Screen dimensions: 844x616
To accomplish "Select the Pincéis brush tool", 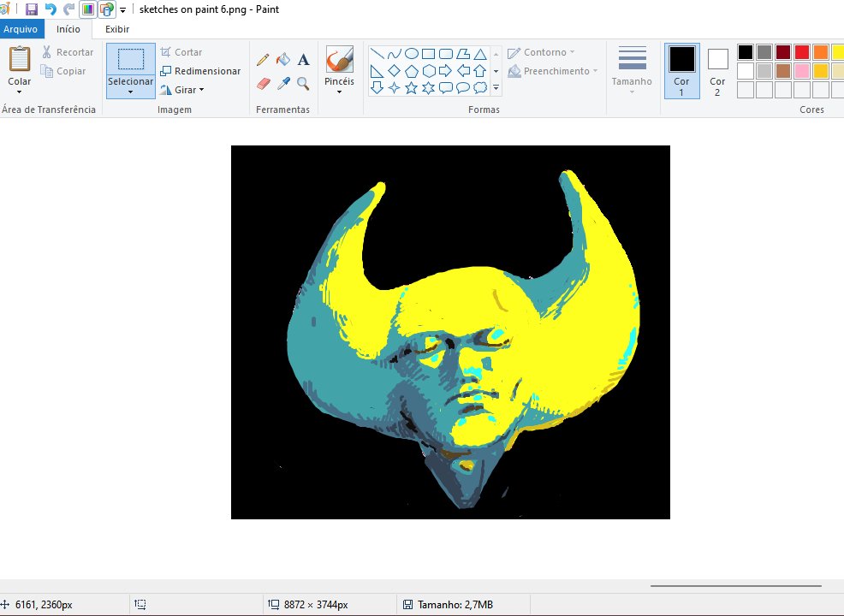I will 340,59.
